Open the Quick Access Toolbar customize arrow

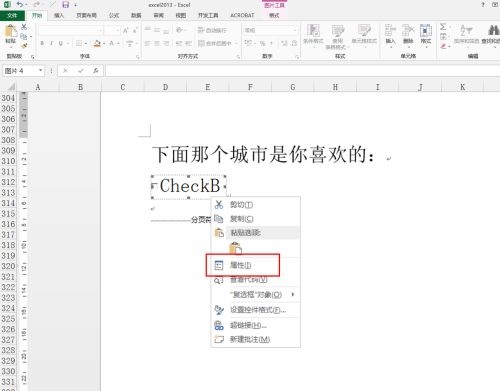pyautogui.click(x=76, y=5)
